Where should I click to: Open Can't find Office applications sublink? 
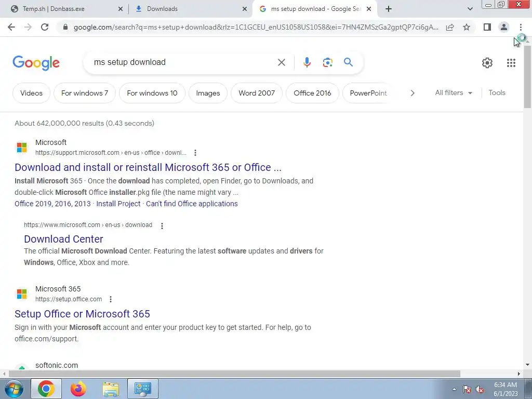point(192,204)
